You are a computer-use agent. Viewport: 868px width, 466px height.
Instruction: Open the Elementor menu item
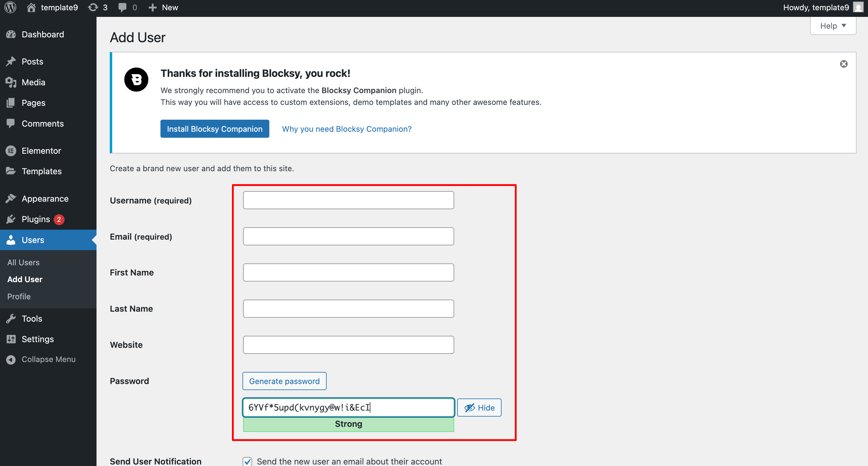pos(41,150)
